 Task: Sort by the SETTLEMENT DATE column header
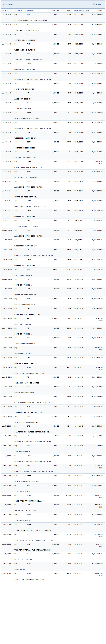pos(81,11)
